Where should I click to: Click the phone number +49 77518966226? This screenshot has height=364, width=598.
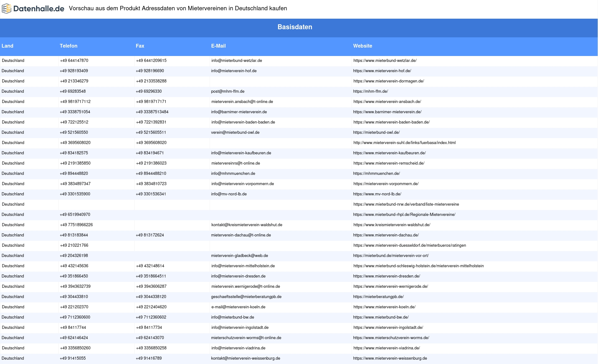point(76,225)
